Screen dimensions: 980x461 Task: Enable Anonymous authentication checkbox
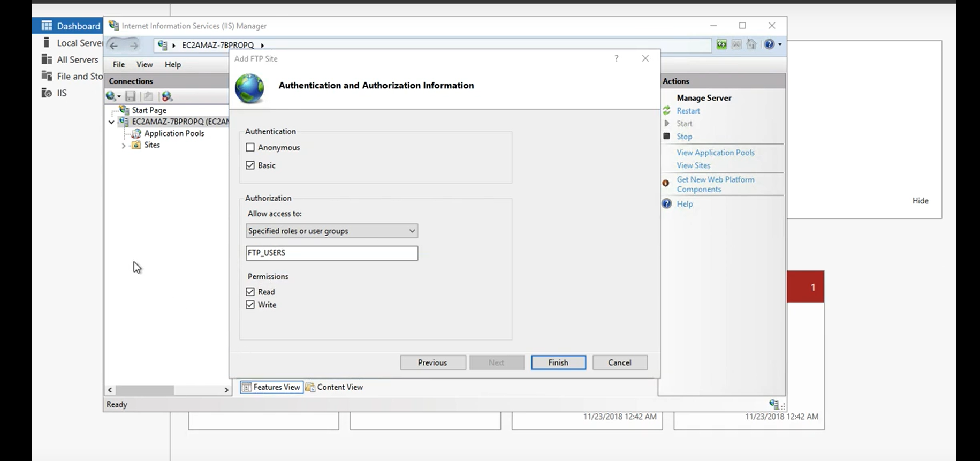click(250, 147)
